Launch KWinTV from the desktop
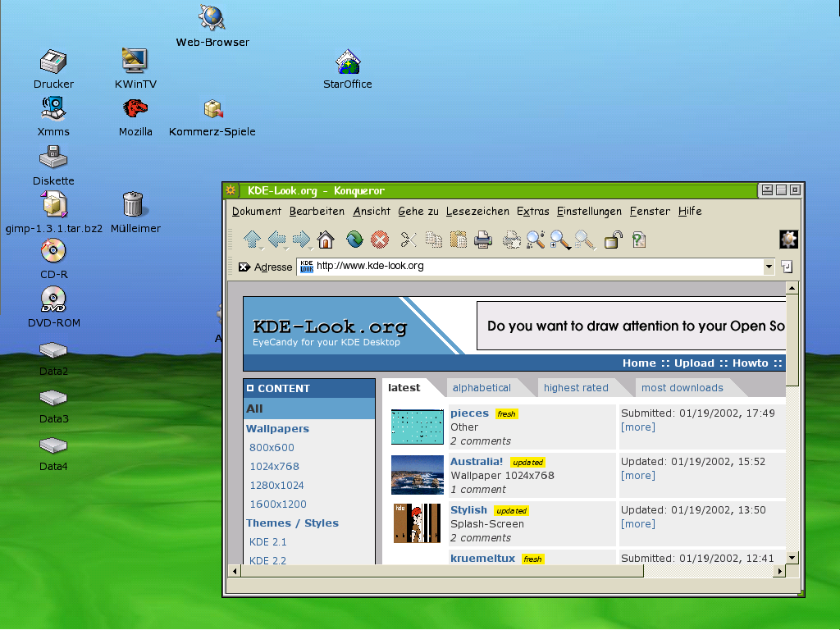Viewport: 840px width, 630px height. (135, 69)
